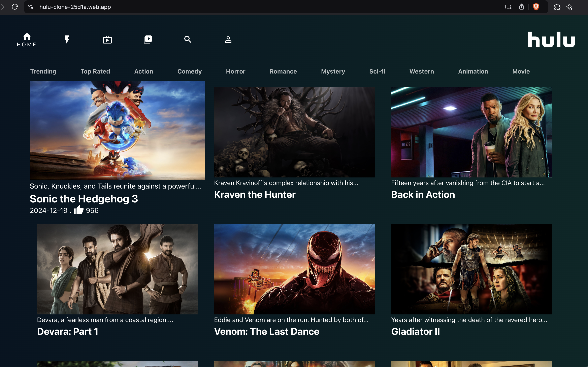The width and height of the screenshot is (588, 367).
Task: Click the HOME label under the house icon
Action: pos(27,45)
